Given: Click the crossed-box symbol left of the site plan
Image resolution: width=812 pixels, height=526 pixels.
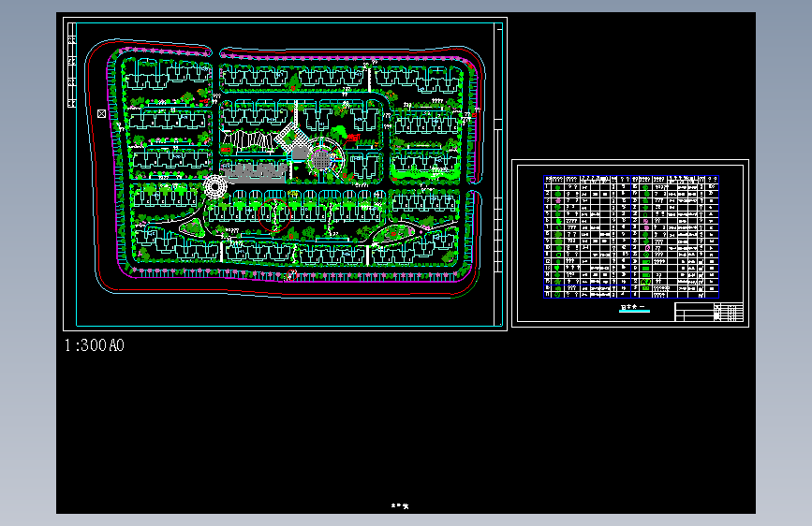Looking at the screenshot, I should click(x=101, y=113).
